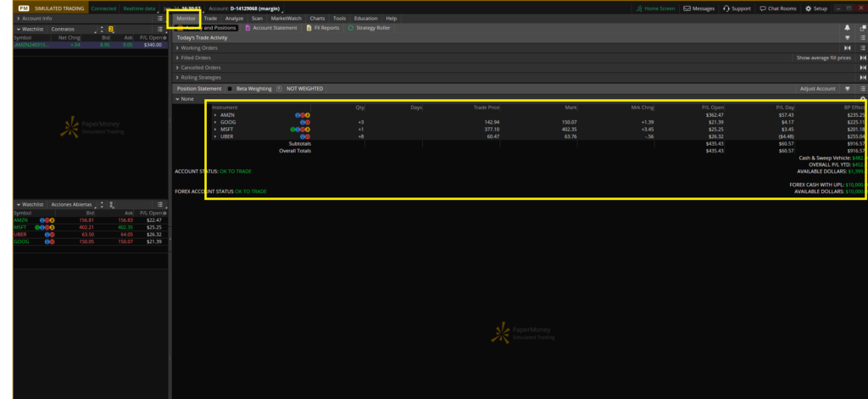This screenshot has width=868, height=399.
Task: Click MSFT event icons in Position Statement
Action: click(300, 129)
